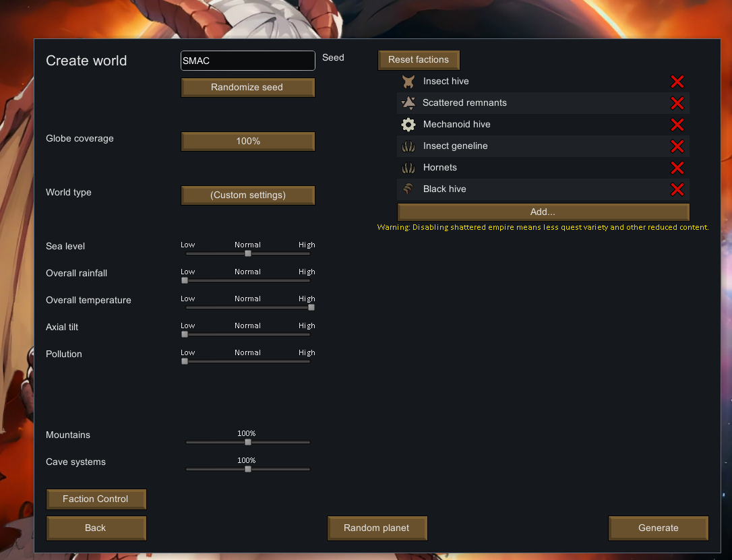The image size is (732, 560).
Task: Click the Black hive faction icon
Action: (408, 189)
